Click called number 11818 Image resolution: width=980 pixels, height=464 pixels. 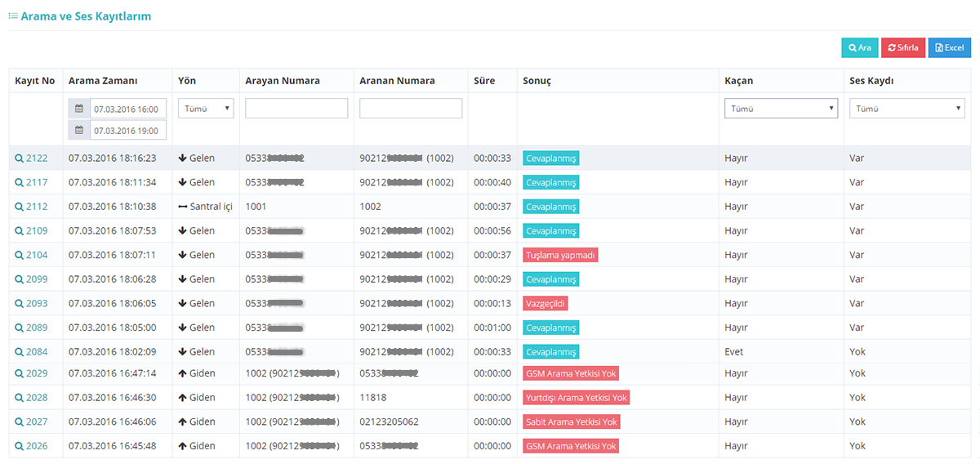pos(372,398)
